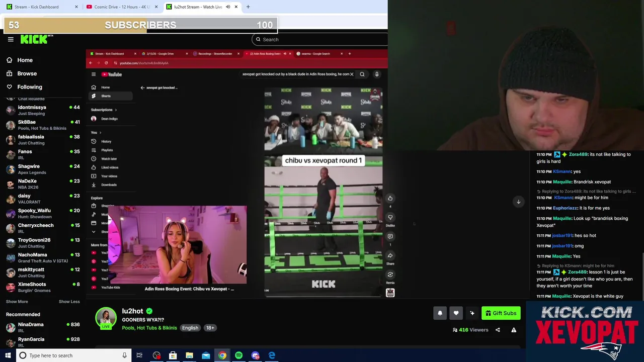Open Microsoft Edge from the taskbar
Image resolution: width=644 pixels, height=362 pixels.
(x=272, y=355)
